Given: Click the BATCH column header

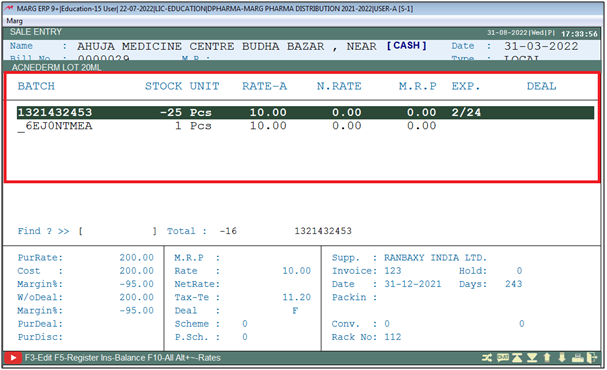Looking at the screenshot, I should point(36,86).
